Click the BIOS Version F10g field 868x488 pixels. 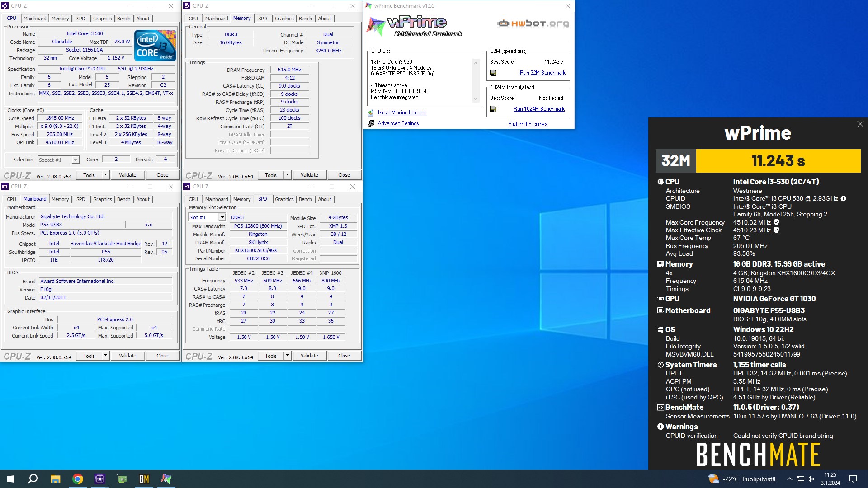(x=105, y=289)
